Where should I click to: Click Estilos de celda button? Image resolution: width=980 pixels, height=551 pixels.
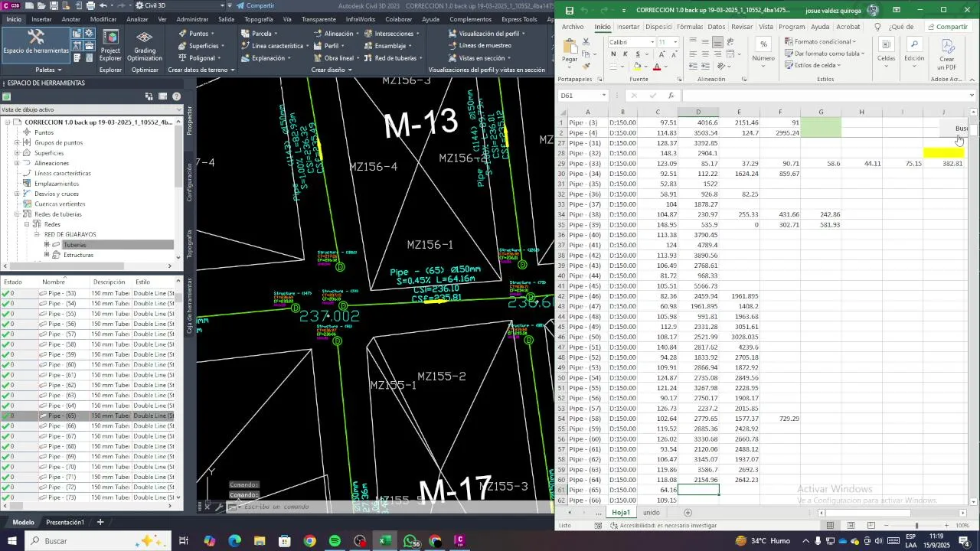(x=813, y=65)
